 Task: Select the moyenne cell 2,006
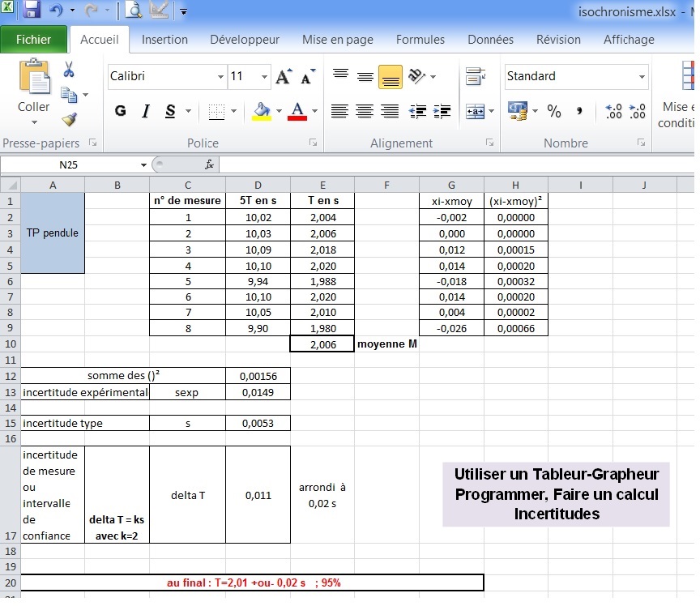click(x=322, y=344)
